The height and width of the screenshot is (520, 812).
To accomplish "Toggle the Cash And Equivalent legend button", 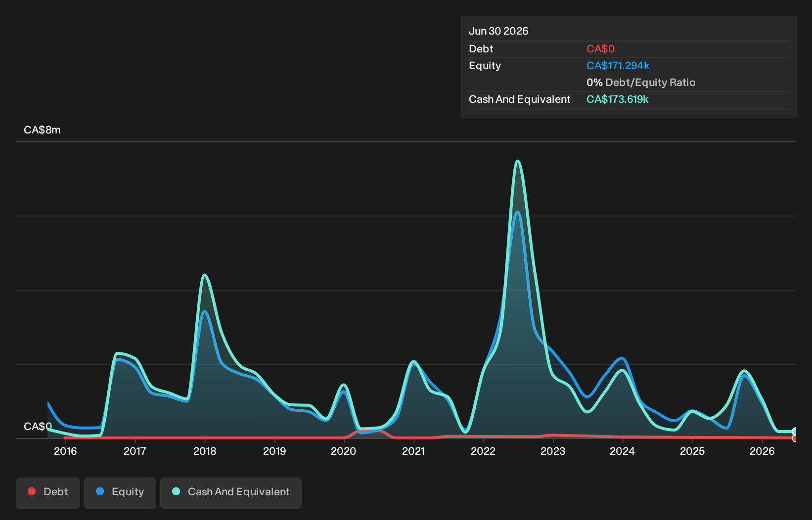I will [x=231, y=493].
